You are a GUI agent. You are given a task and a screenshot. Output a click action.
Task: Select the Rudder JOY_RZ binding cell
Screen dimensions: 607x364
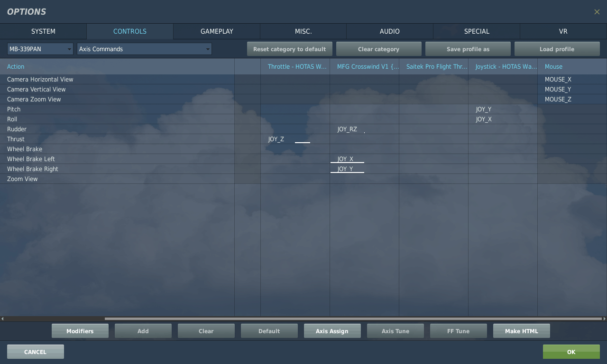coord(364,129)
